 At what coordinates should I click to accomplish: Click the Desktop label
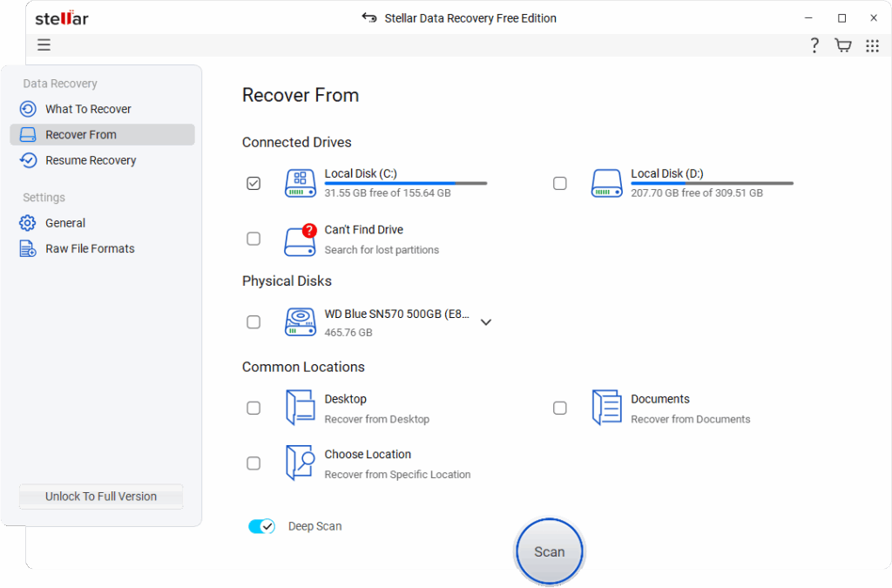coord(345,399)
